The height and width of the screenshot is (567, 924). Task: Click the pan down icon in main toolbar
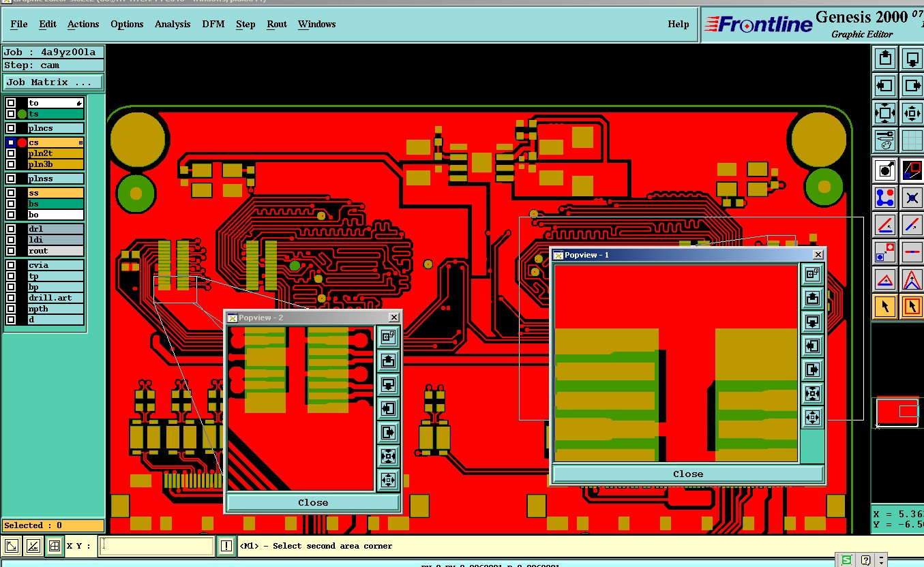click(912, 59)
